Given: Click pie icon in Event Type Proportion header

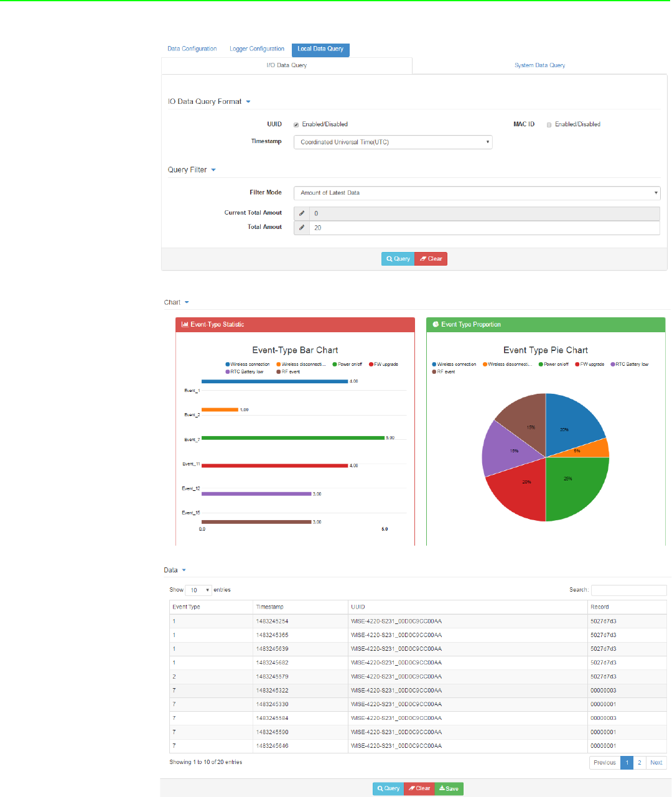Looking at the screenshot, I should pos(436,325).
